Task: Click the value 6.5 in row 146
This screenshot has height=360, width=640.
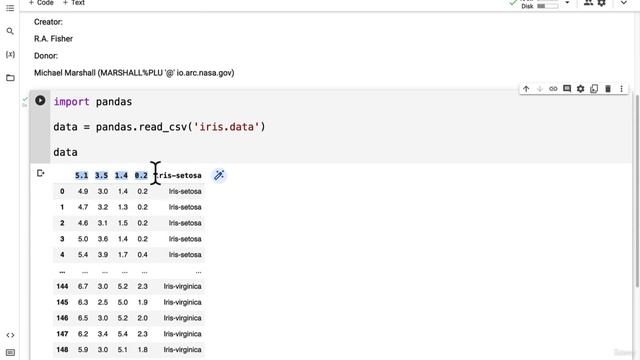Action: click(x=83, y=318)
